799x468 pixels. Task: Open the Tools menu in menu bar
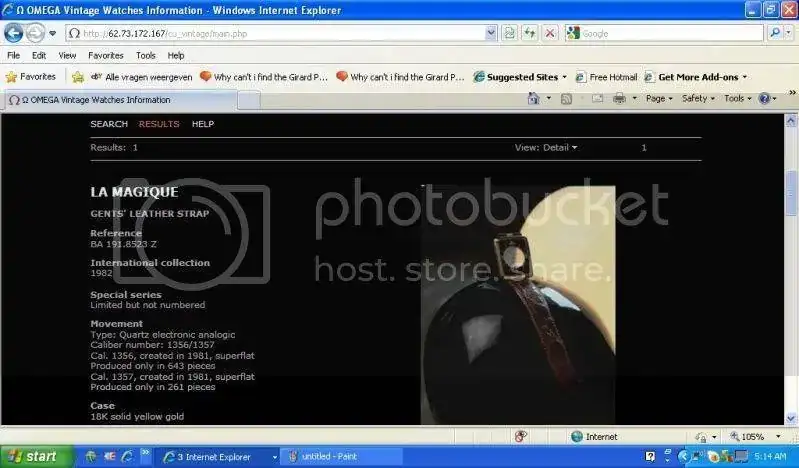click(145, 56)
